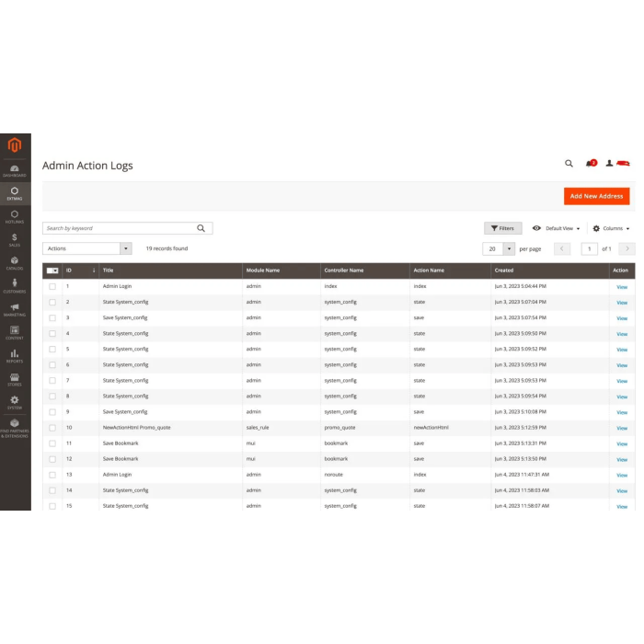Open Find Partners & Extensions menu
The width and height of the screenshot is (644, 644).
click(x=15, y=428)
